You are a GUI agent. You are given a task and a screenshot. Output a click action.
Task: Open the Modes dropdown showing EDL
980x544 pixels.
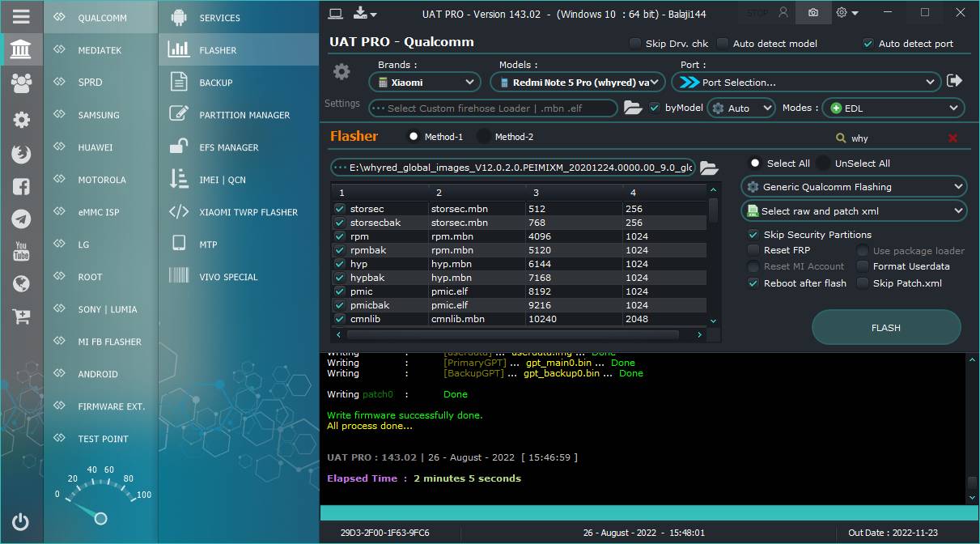click(x=893, y=108)
